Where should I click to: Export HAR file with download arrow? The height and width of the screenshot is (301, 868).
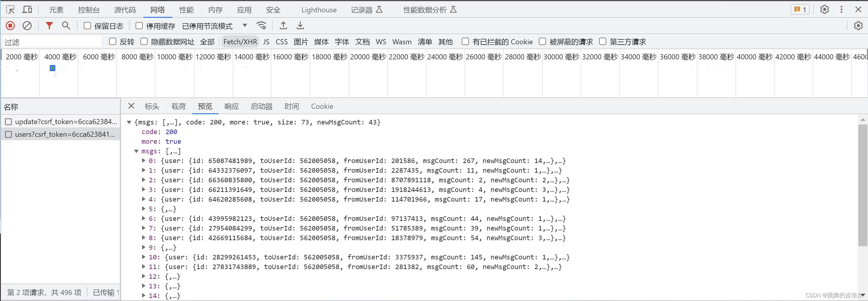click(x=300, y=26)
